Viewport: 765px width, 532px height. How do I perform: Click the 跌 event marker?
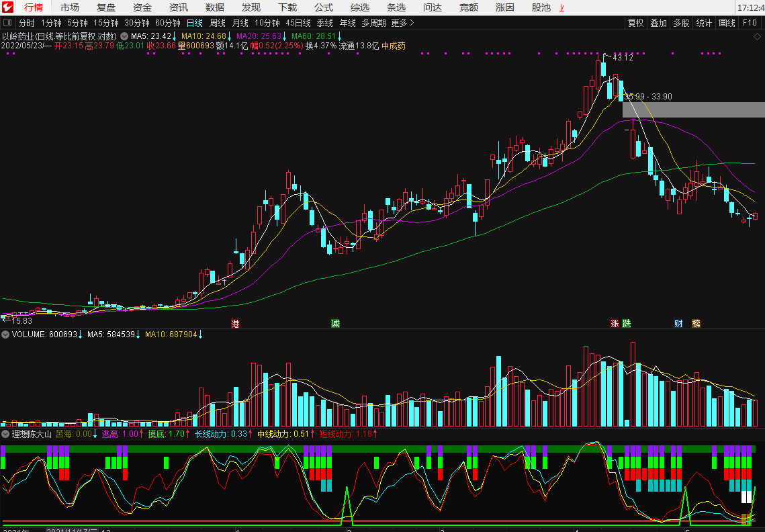[627, 324]
